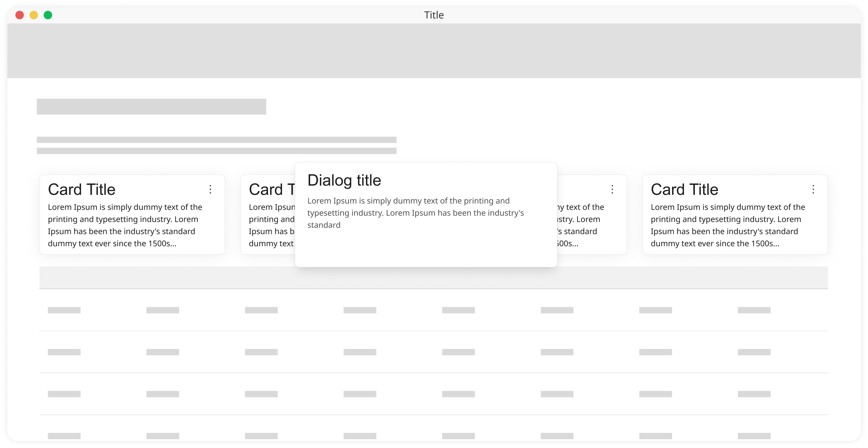
Task: Click the kebab menu on the card partly hidden behind the dialog
Action: [612, 189]
